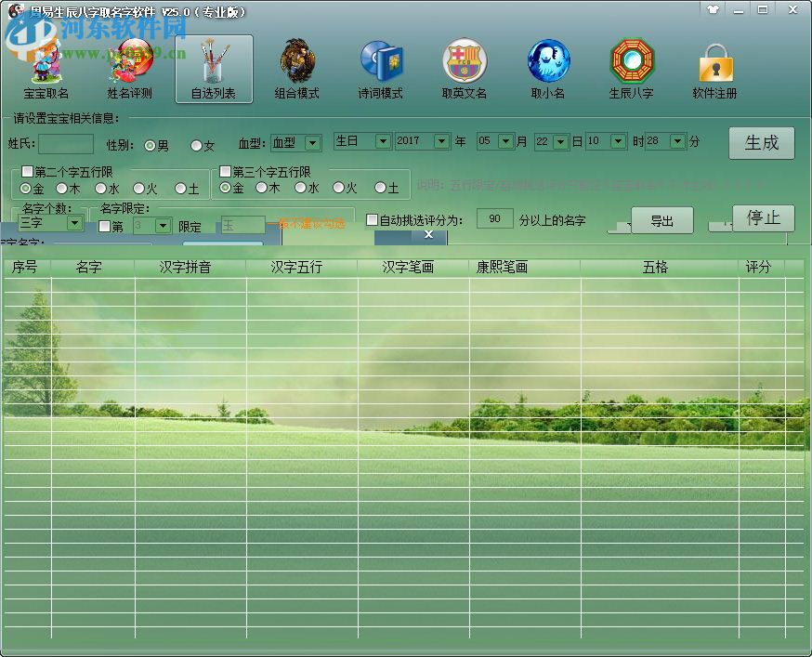
Task: Select the 自选列表 custom list icon
Action: point(214,70)
